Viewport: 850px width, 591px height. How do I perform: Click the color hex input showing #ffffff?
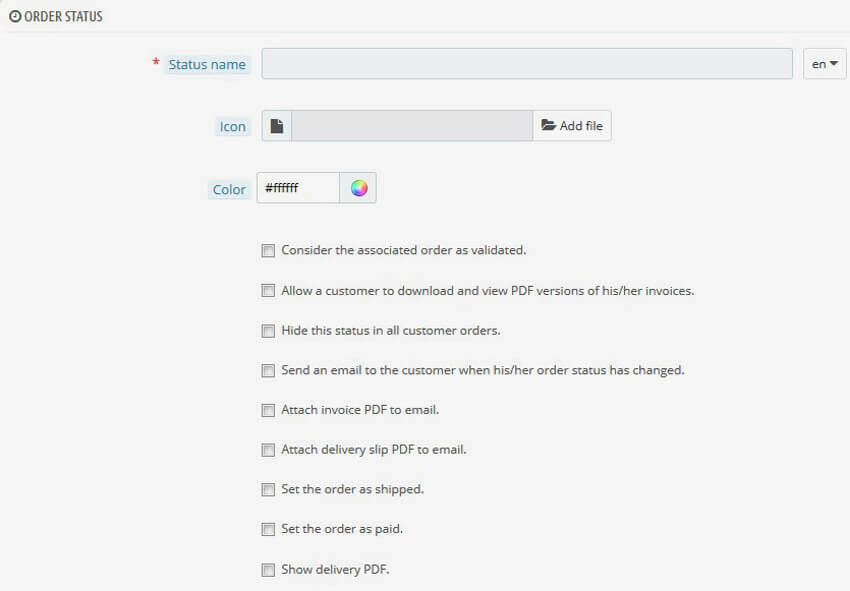pos(297,187)
